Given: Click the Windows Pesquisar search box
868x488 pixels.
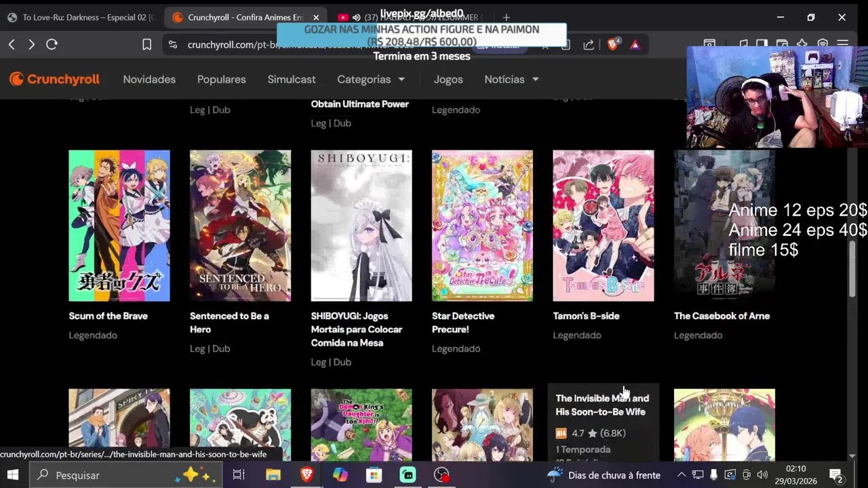Looking at the screenshot, I should 125,475.
